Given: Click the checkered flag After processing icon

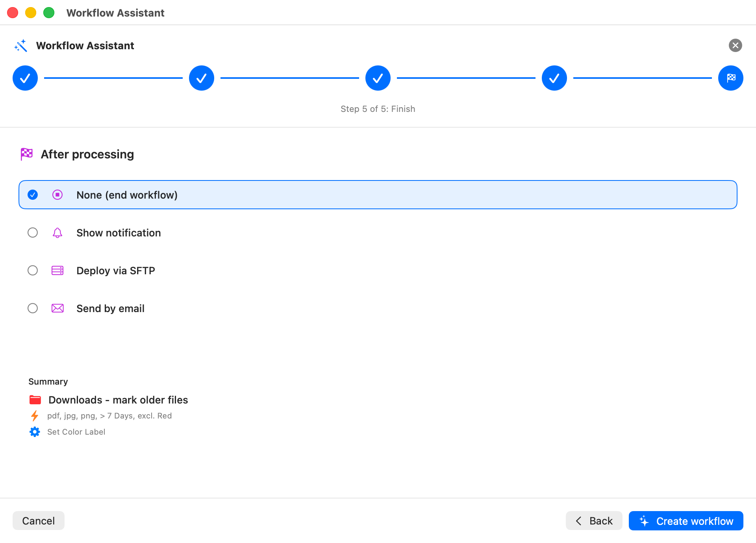Looking at the screenshot, I should click(27, 154).
